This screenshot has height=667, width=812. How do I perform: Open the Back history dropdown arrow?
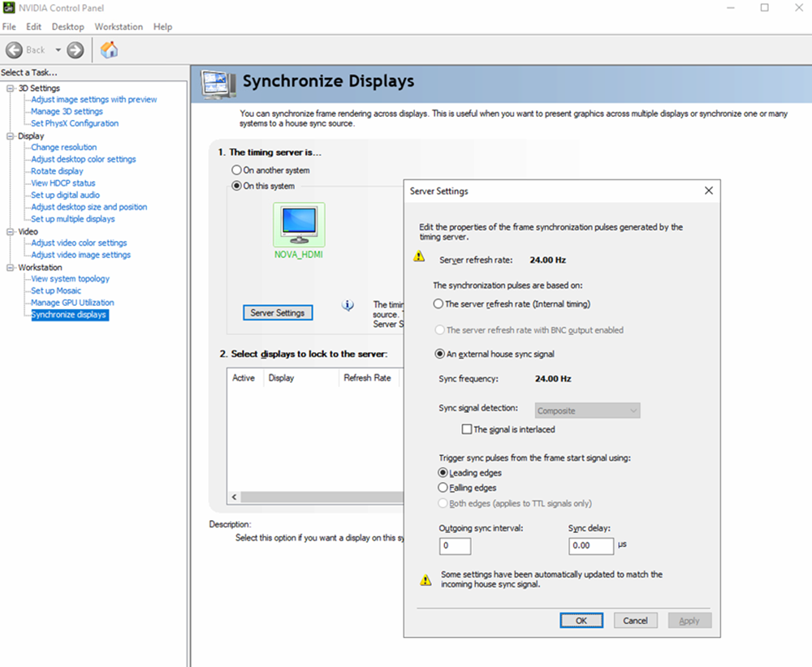coord(58,49)
